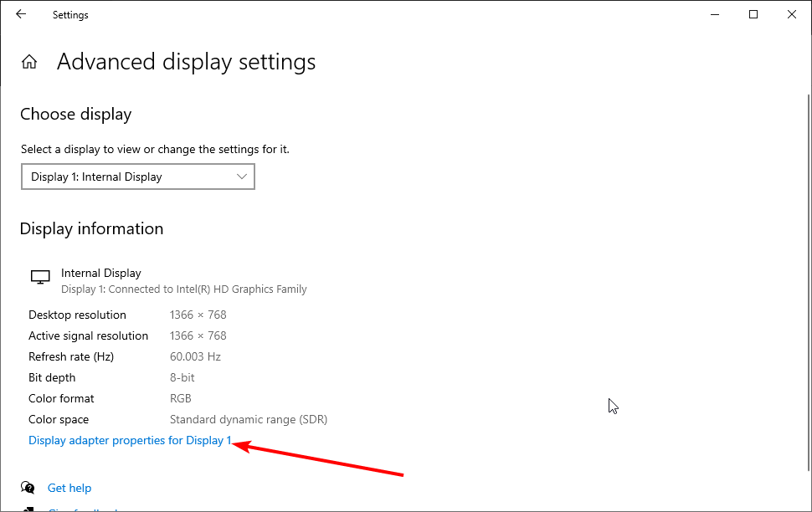The height and width of the screenshot is (512, 812).
Task: Open Display adapter properties for Display 1
Action: 130,440
